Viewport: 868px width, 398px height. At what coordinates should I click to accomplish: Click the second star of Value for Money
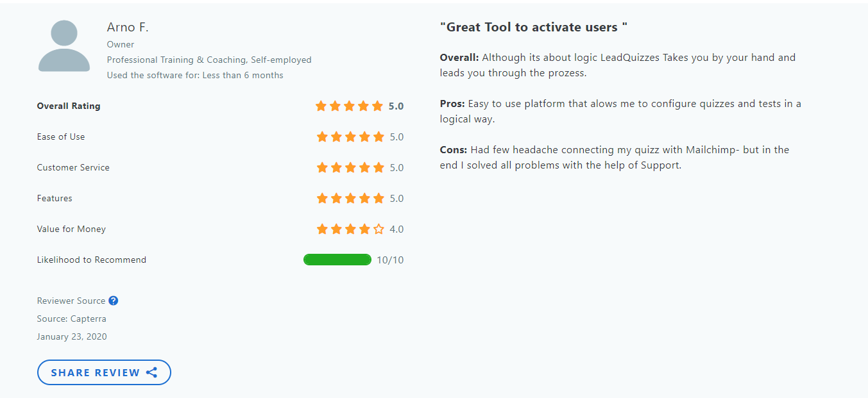(x=336, y=229)
